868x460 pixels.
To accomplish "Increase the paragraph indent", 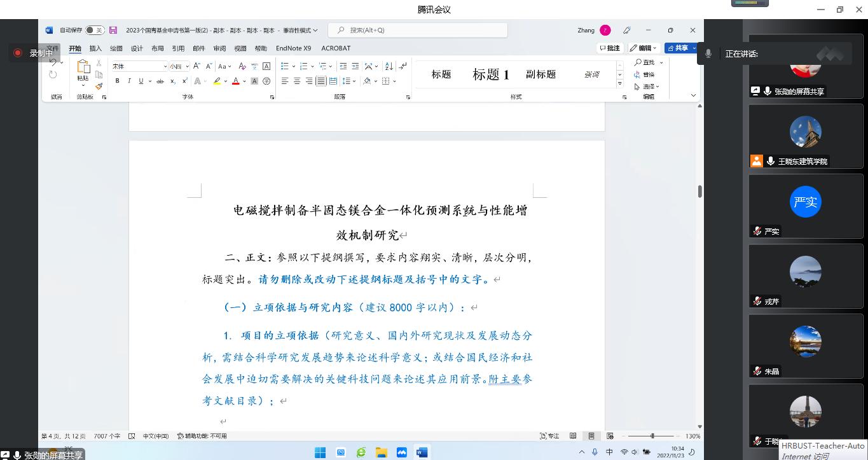I will click(x=355, y=66).
